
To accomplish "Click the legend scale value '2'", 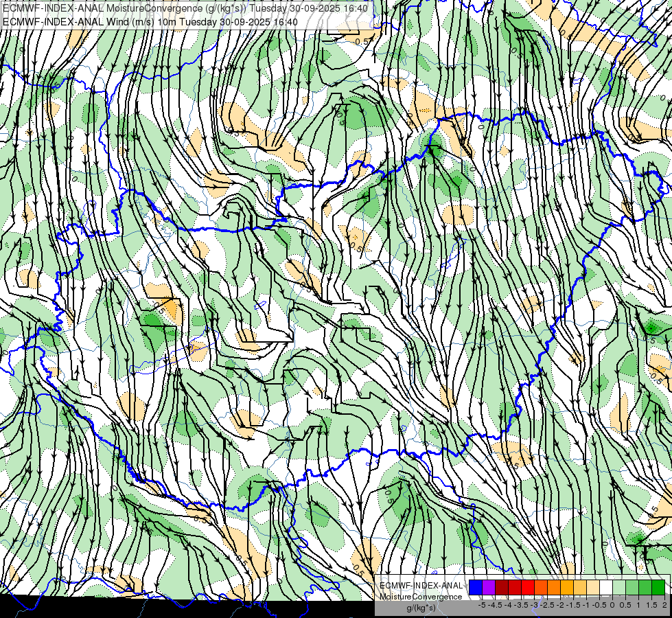I will tap(664, 605).
